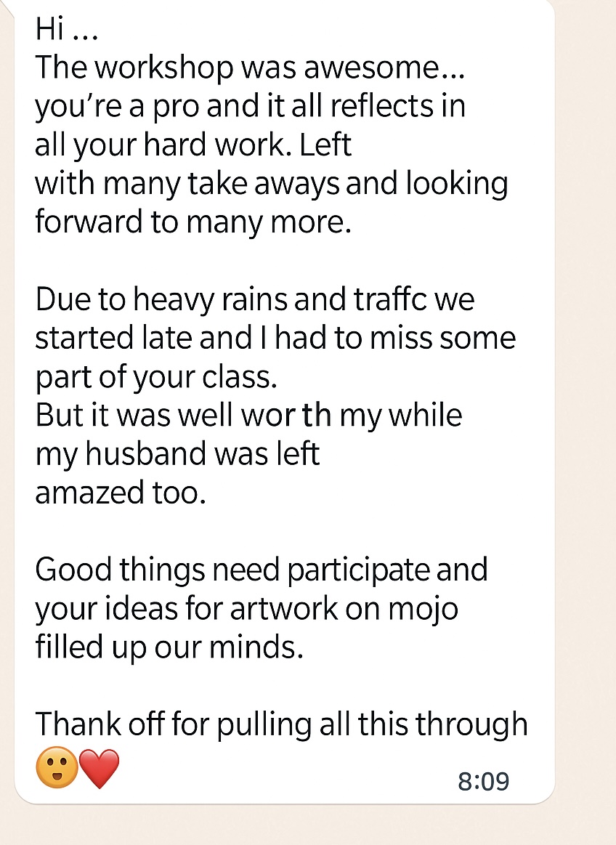This screenshot has width=616, height=845.
Task: Click the "Good things need participate and" line
Action: click(261, 570)
